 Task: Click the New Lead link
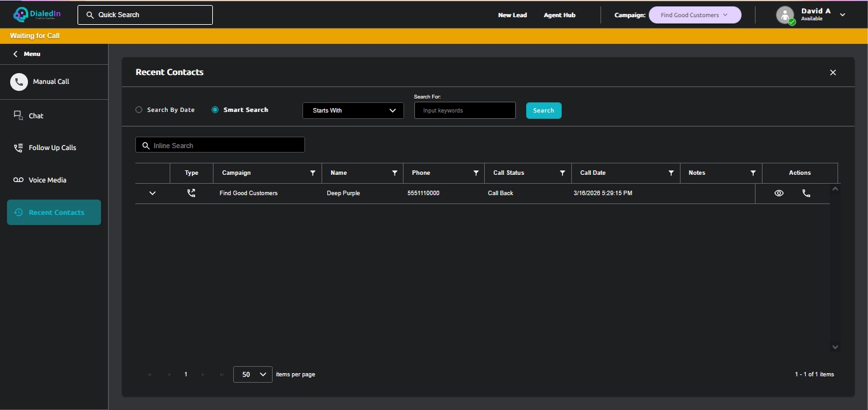click(x=512, y=15)
